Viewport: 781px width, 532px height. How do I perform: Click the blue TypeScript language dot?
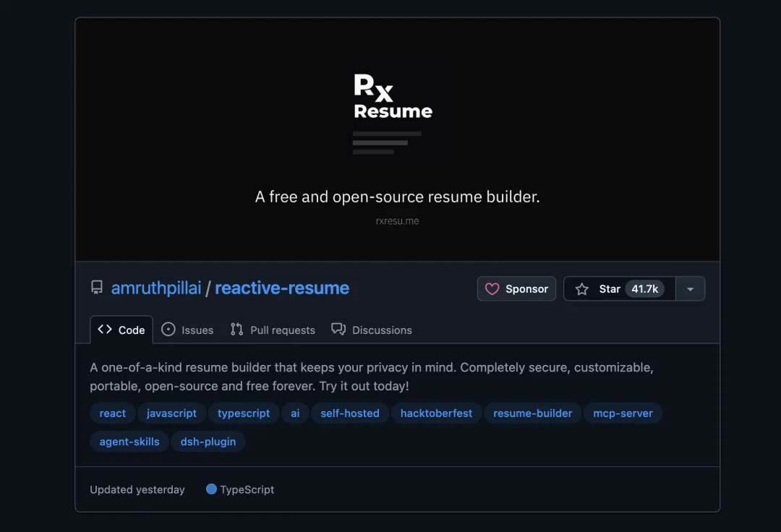click(x=211, y=489)
